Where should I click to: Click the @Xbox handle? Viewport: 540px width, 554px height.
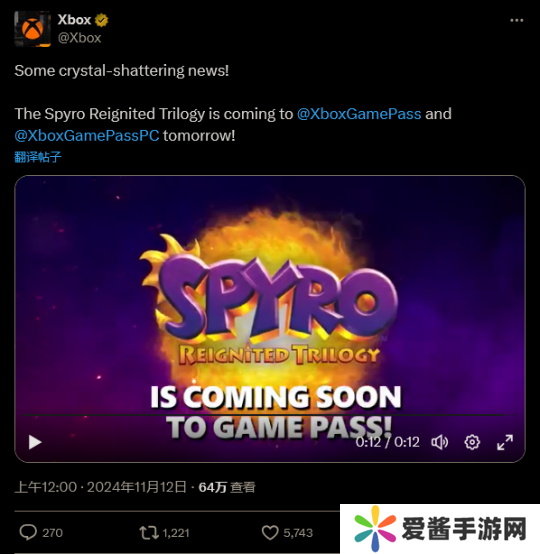coord(80,38)
